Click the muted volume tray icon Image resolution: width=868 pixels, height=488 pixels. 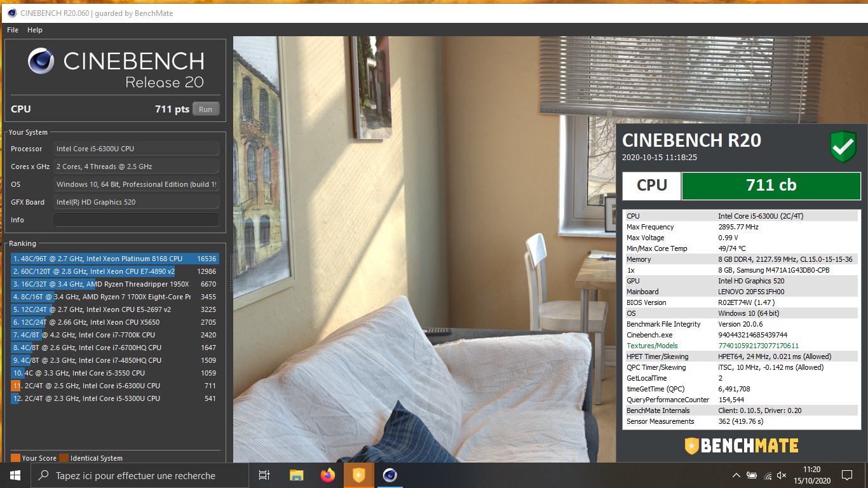782,475
